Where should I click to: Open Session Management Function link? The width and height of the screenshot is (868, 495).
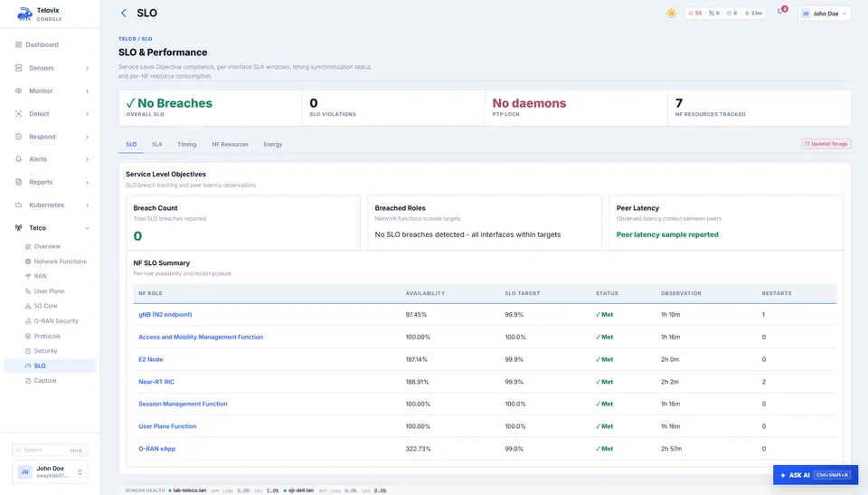click(x=183, y=405)
